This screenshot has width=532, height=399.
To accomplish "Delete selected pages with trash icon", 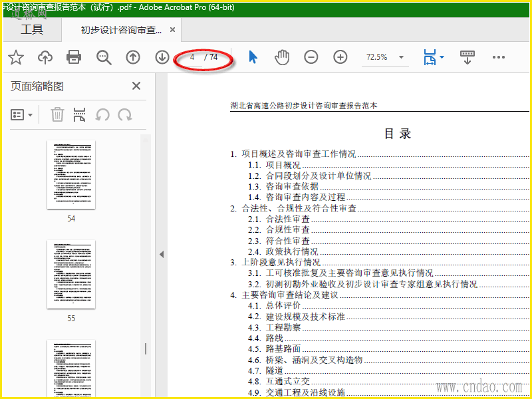I will tap(57, 114).
